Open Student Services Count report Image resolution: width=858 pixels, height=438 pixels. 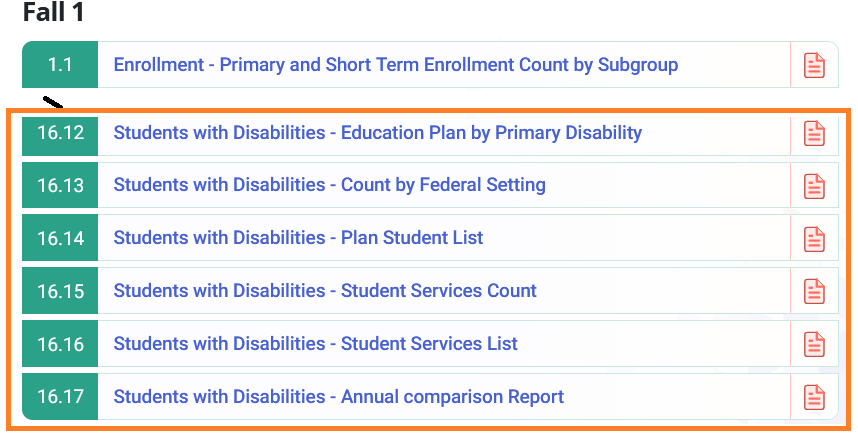[325, 290]
